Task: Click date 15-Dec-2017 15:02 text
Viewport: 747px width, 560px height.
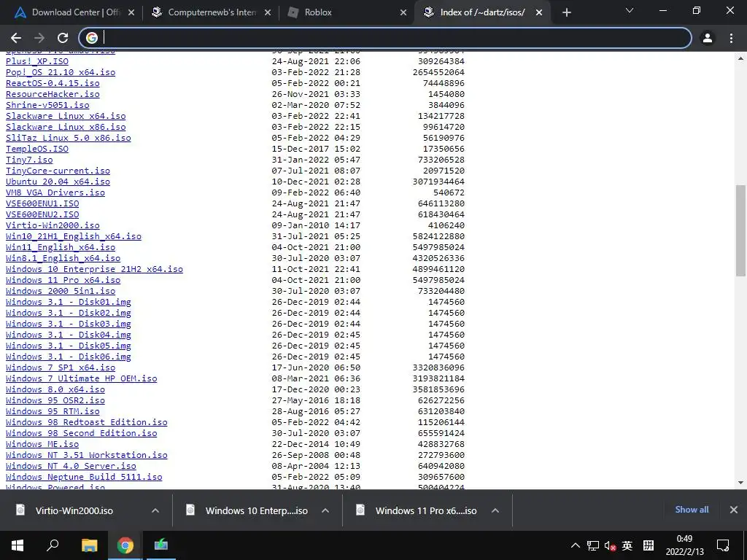Action: (316, 149)
